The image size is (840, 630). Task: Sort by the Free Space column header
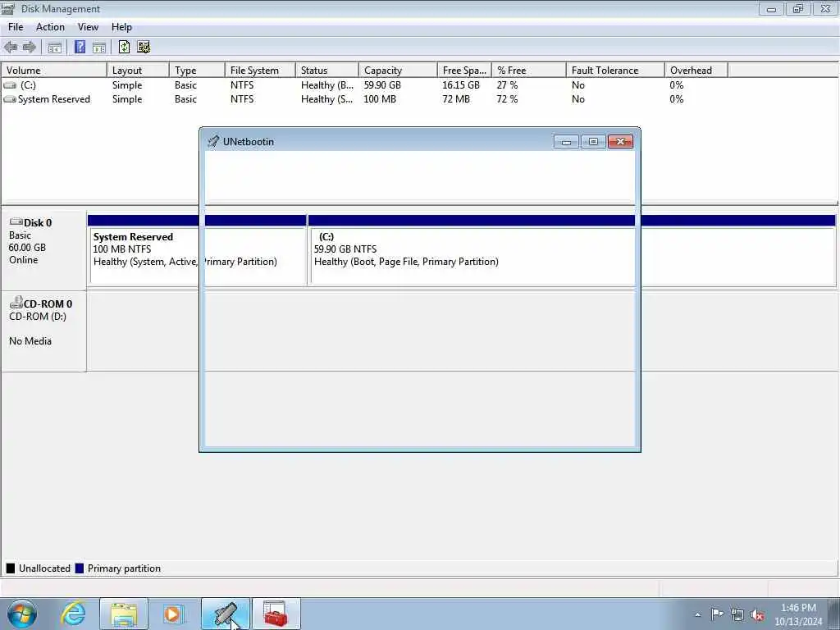point(464,71)
